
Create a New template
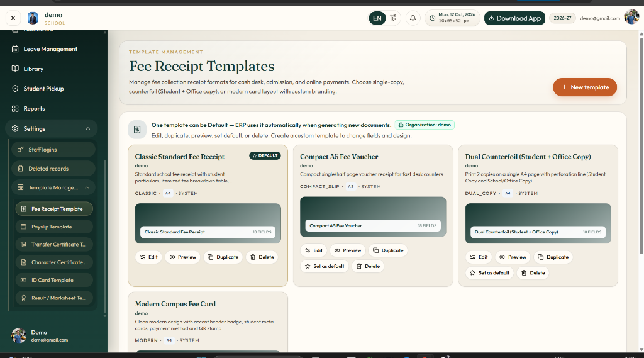click(584, 87)
